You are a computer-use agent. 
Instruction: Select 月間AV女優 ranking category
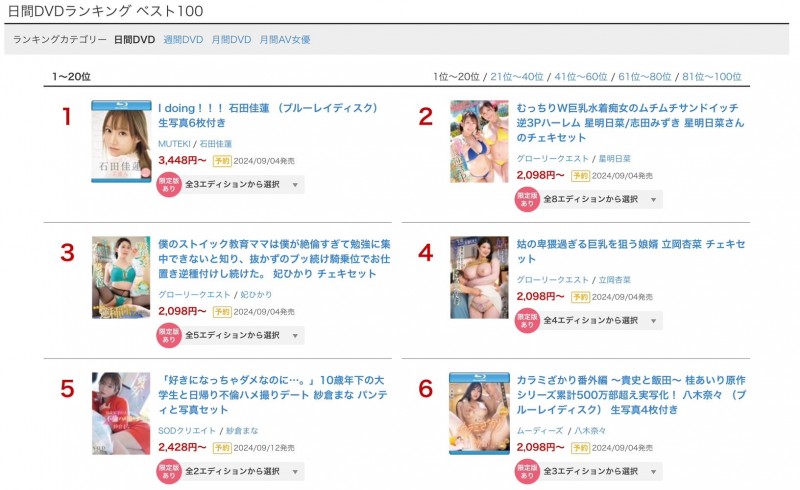(285, 40)
